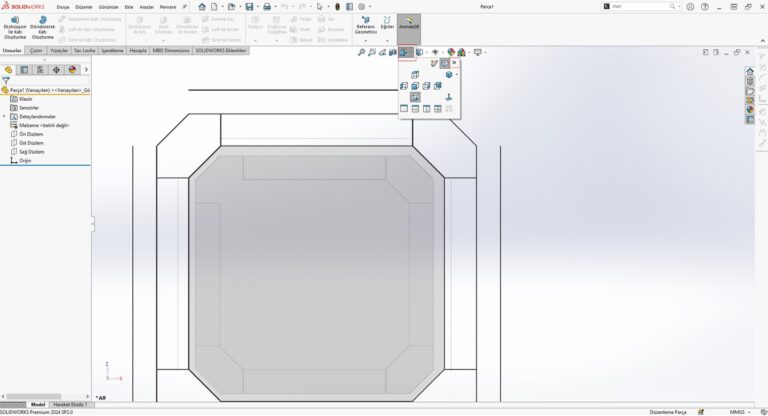The image size is (768, 416).
Task: Toggle the Normal To view orientation icon
Action: coord(415,97)
